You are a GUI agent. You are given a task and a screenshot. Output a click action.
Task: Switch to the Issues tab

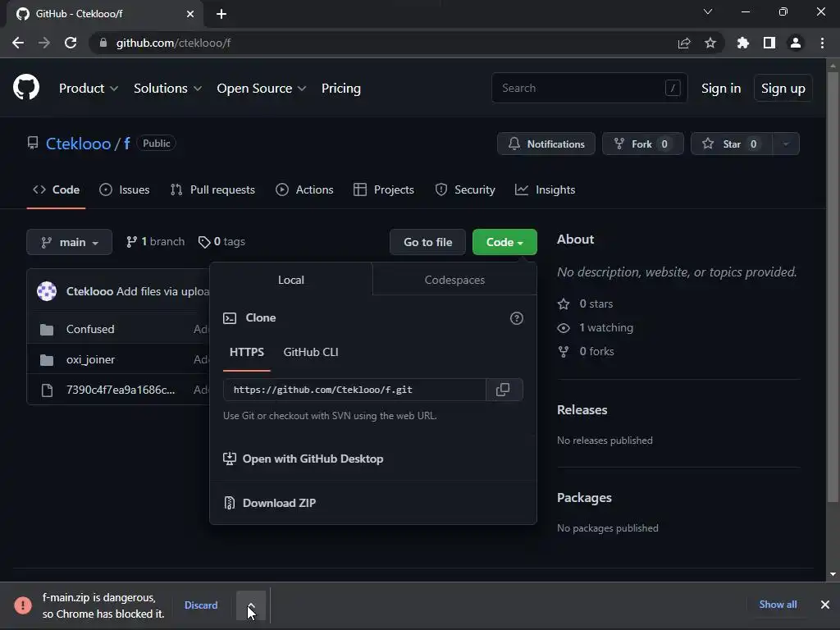[x=125, y=189]
